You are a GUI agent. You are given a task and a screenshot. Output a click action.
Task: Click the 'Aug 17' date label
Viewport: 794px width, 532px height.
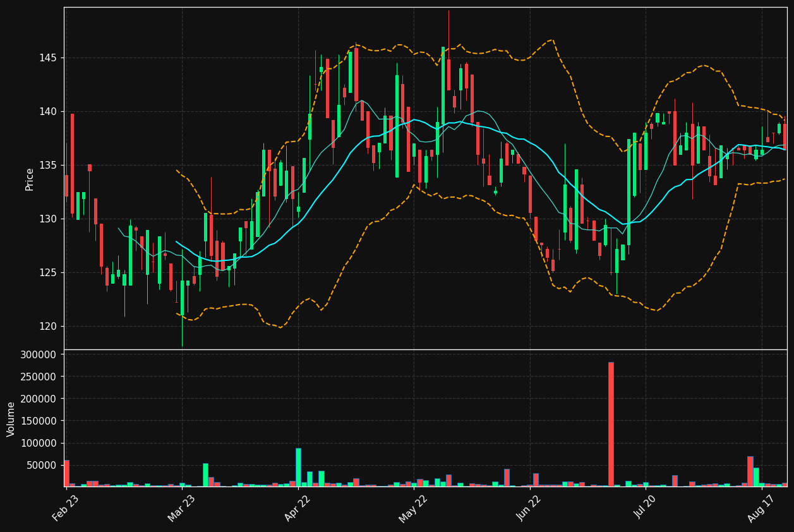click(x=761, y=508)
